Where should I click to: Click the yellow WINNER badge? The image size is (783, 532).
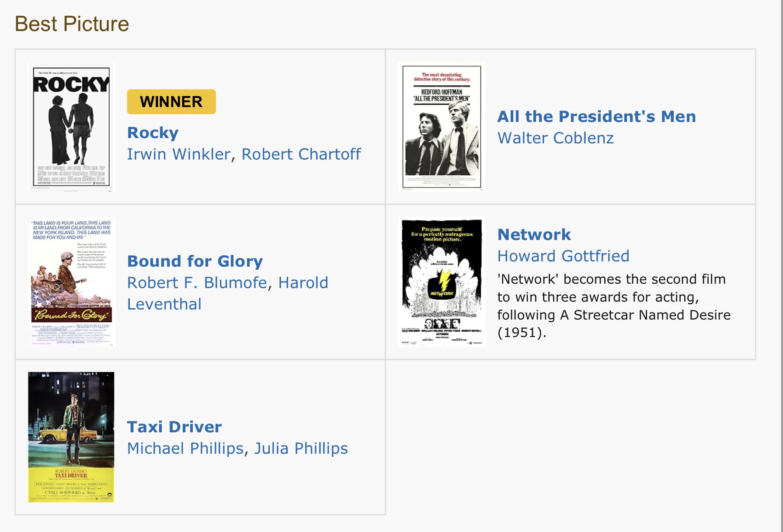[171, 102]
